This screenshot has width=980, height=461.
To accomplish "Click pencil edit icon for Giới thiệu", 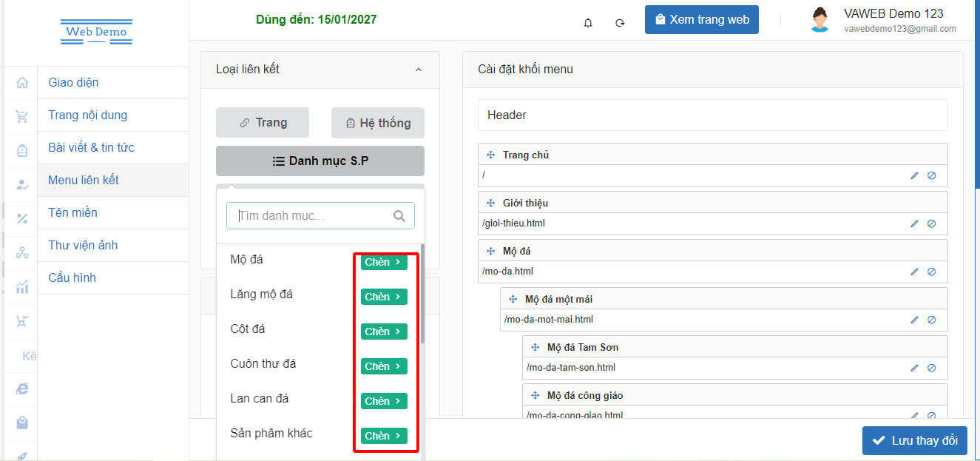I will click(914, 223).
